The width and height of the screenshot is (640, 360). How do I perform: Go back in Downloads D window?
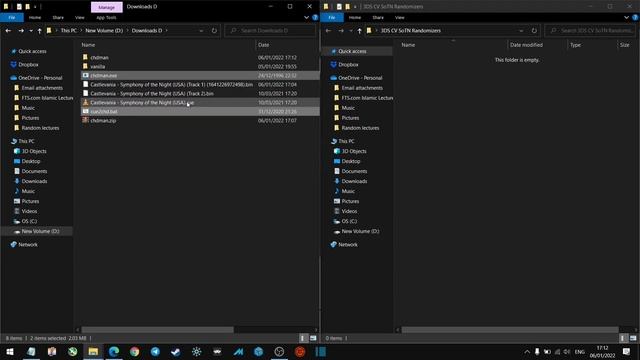click(x=8, y=31)
